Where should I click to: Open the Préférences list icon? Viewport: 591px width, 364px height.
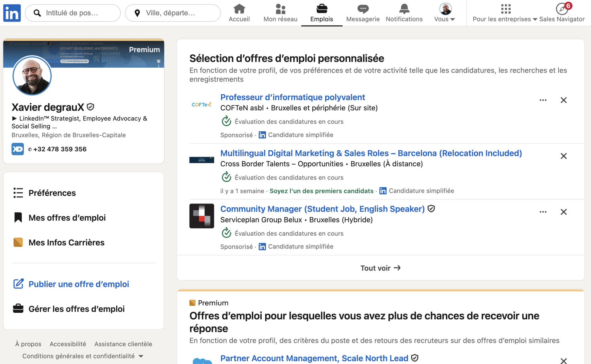coord(18,193)
